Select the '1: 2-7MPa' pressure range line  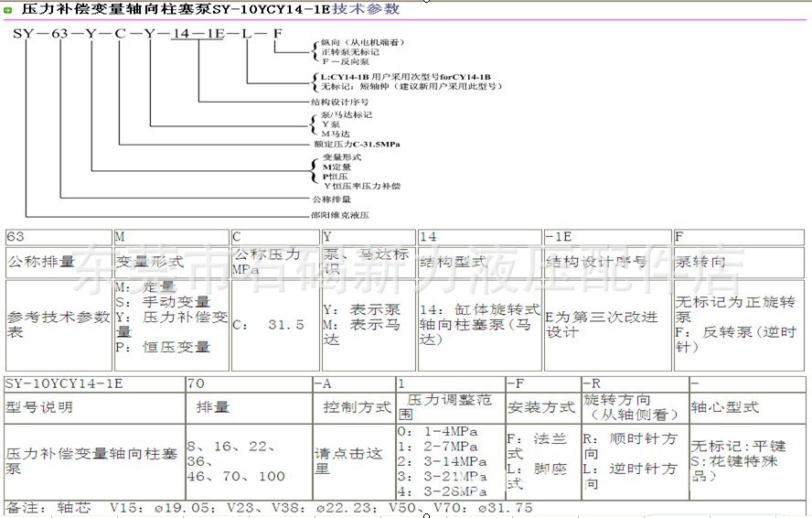[438, 447]
